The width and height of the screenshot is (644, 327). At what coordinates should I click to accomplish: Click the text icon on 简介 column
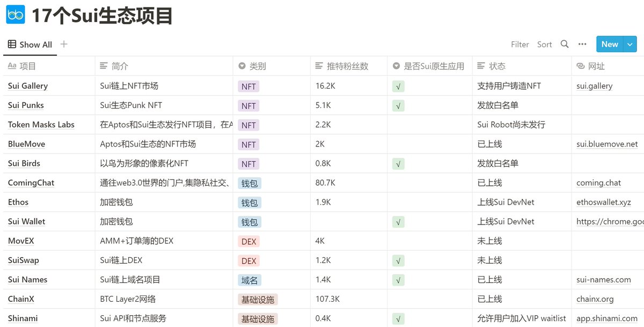pyautogui.click(x=104, y=66)
